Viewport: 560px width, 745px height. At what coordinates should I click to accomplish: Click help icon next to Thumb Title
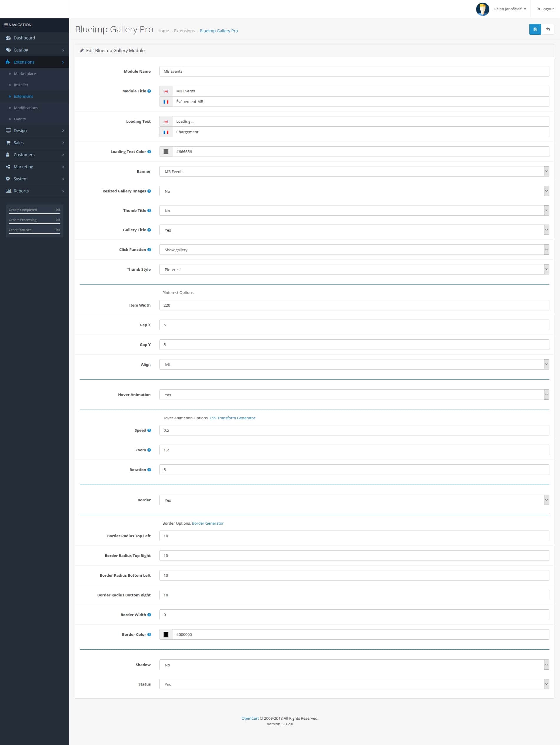149,211
